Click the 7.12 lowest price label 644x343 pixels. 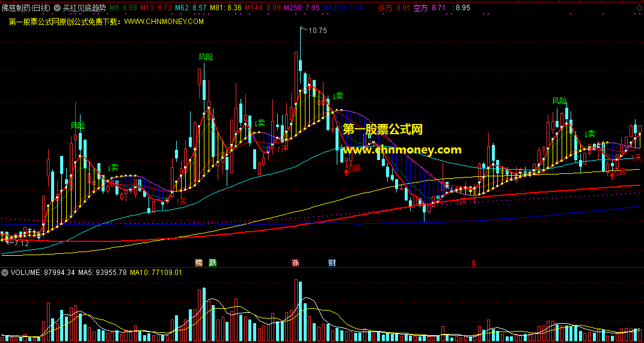pyautogui.click(x=21, y=244)
